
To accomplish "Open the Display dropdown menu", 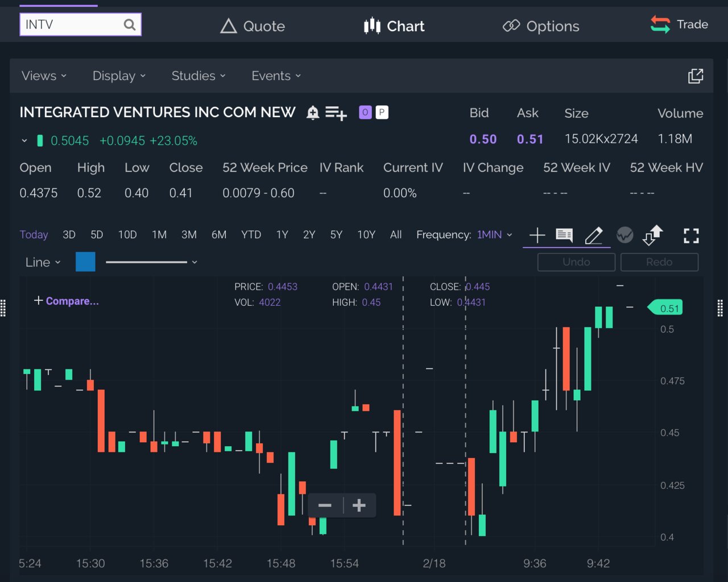I will 119,76.
